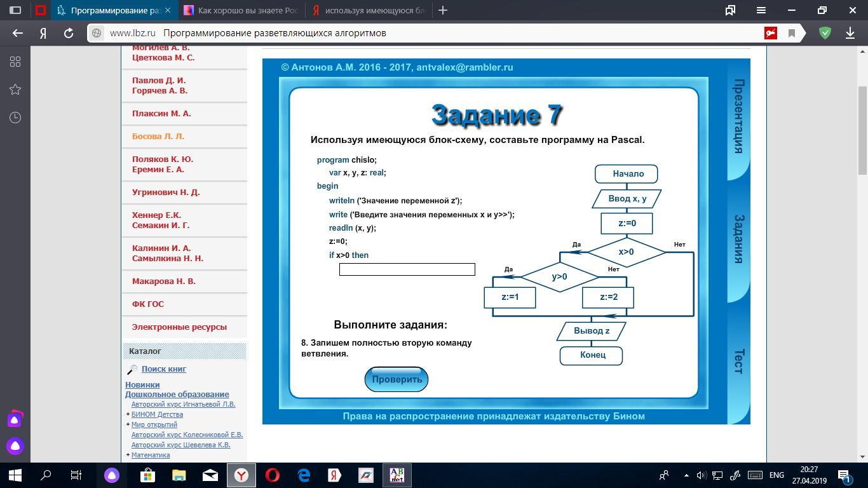Go back using the browser back arrow
This screenshot has width=868, height=488.
coord(18,33)
